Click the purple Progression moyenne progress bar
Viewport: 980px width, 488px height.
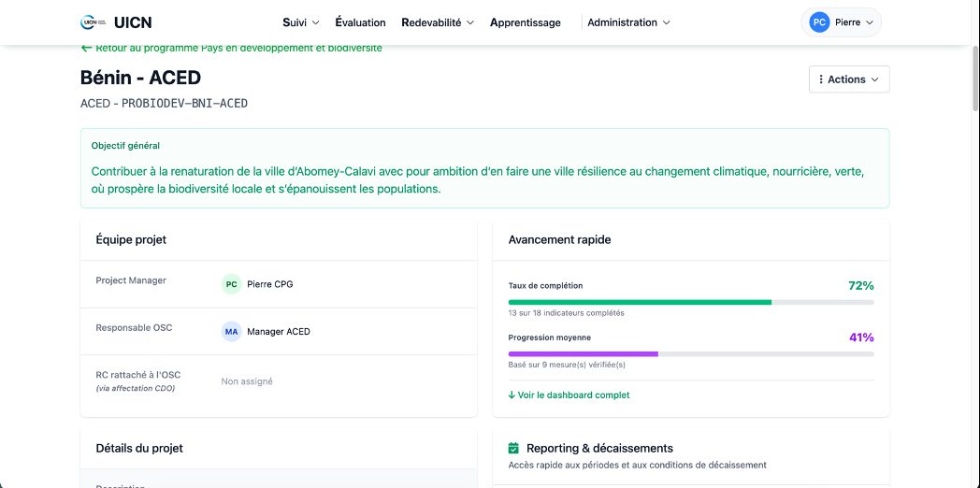pyautogui.click(x=691, y=353)
